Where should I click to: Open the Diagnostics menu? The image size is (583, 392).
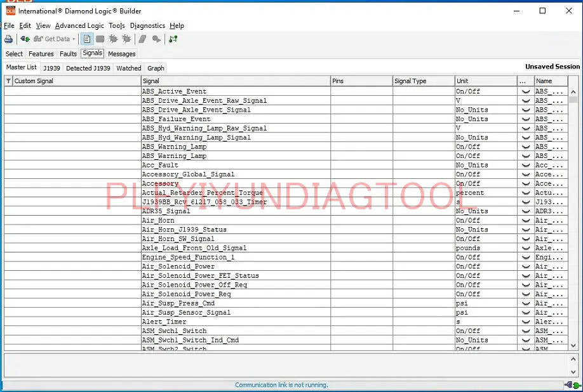point(147,25)
